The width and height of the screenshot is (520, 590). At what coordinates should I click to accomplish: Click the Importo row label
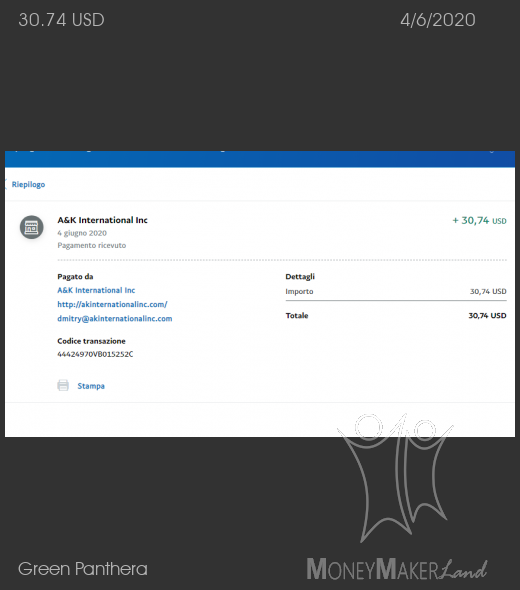(x=299, y=291)
